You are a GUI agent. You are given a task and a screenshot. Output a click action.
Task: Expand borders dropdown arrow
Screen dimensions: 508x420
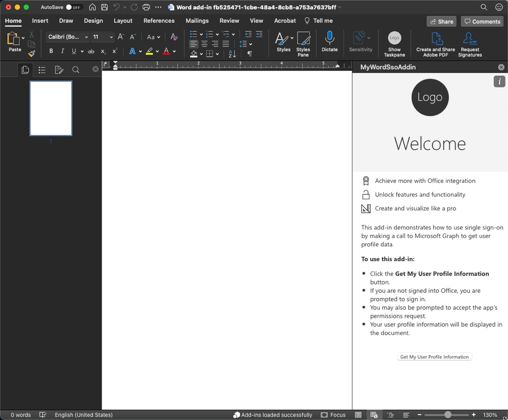(217, 54)
